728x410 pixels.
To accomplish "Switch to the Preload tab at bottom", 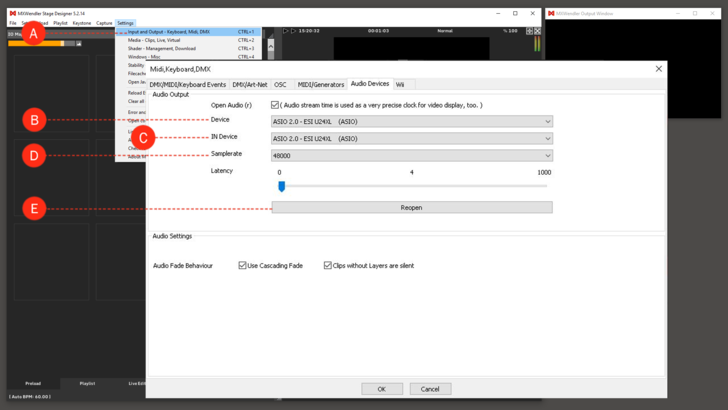I will click(x=33, y=384).
